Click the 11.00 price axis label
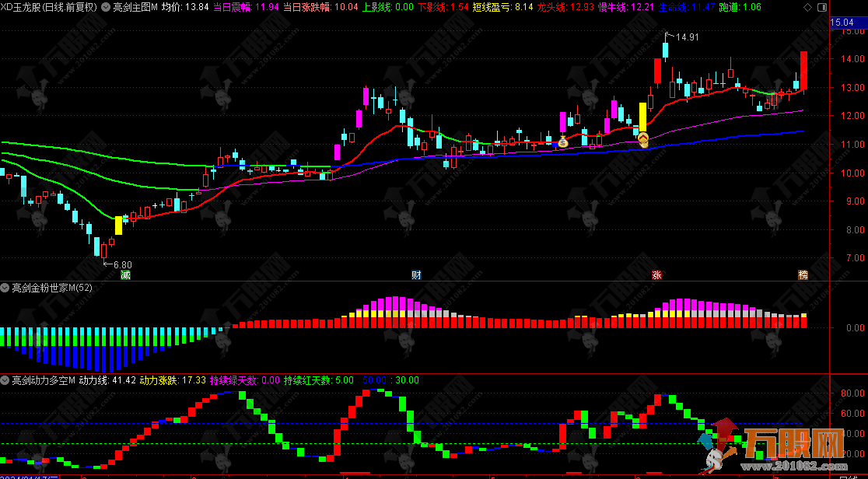Screen dimensions: 868x479 coord(852,145)
